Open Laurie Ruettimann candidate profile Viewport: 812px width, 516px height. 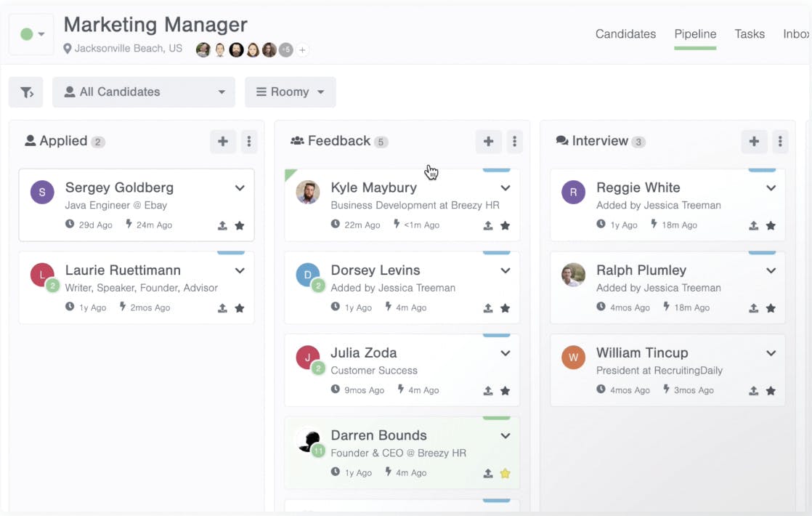coord(123,270)
